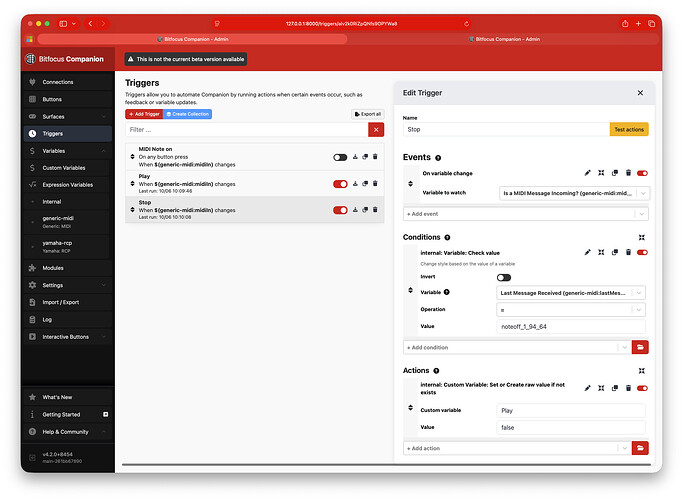Viewport: 682px width, 500px height.
Task: Open the Variable to watch dropdown
Action: 574,193
